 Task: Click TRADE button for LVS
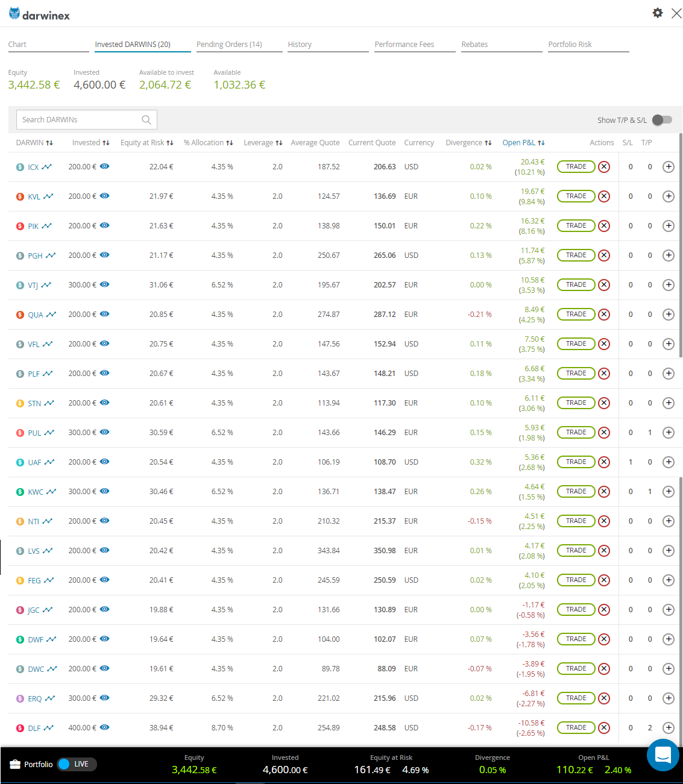[x=576, y=550]
